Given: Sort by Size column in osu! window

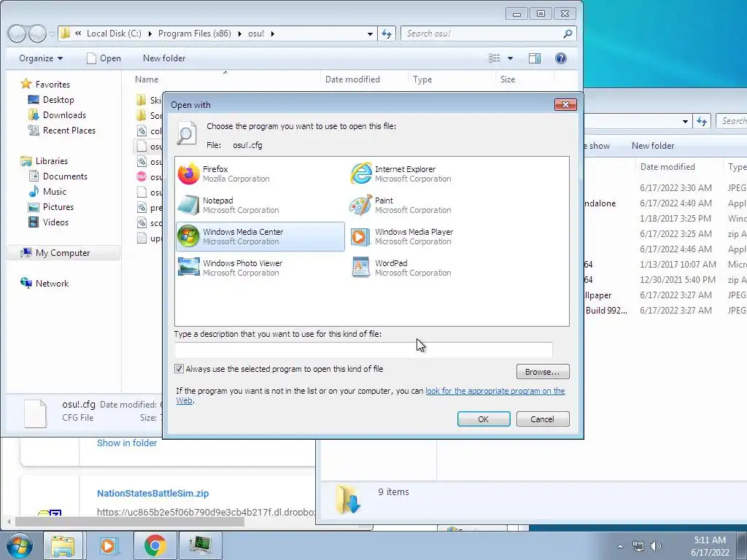Looking at the screenshot, I should pos(508,79).
